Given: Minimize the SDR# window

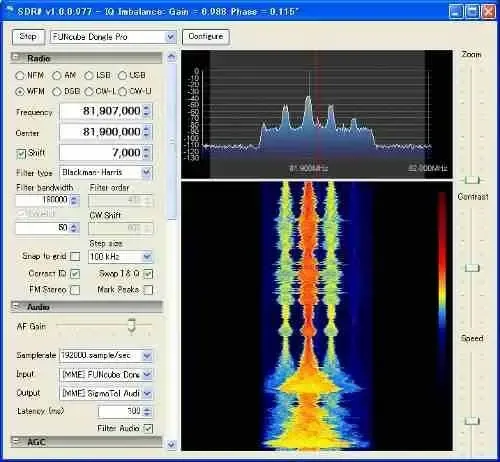Looking at the screenshot, I should (456, 12).
